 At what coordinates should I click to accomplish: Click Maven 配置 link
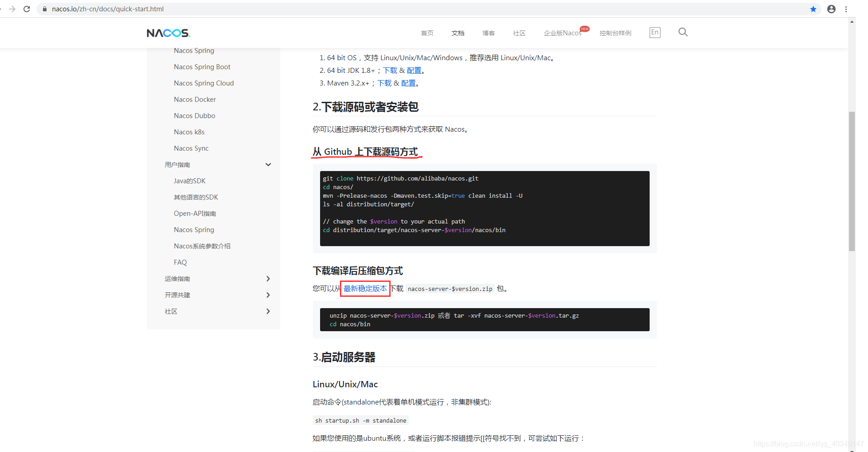[408, 83]
